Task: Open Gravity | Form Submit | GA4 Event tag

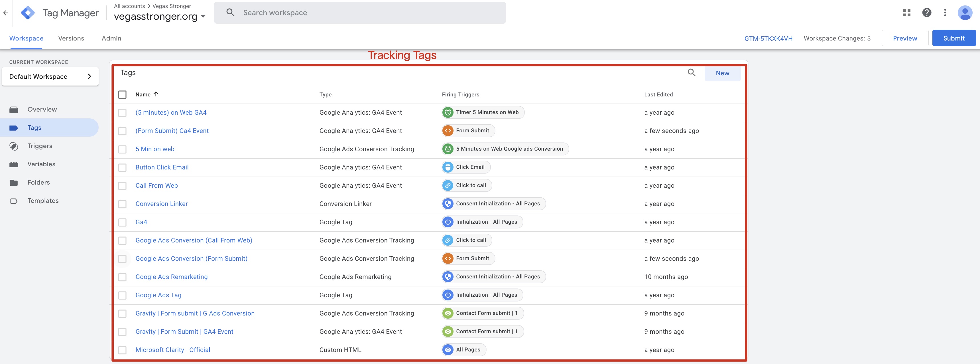Action: pyautogui.click(x=184, y=332)
